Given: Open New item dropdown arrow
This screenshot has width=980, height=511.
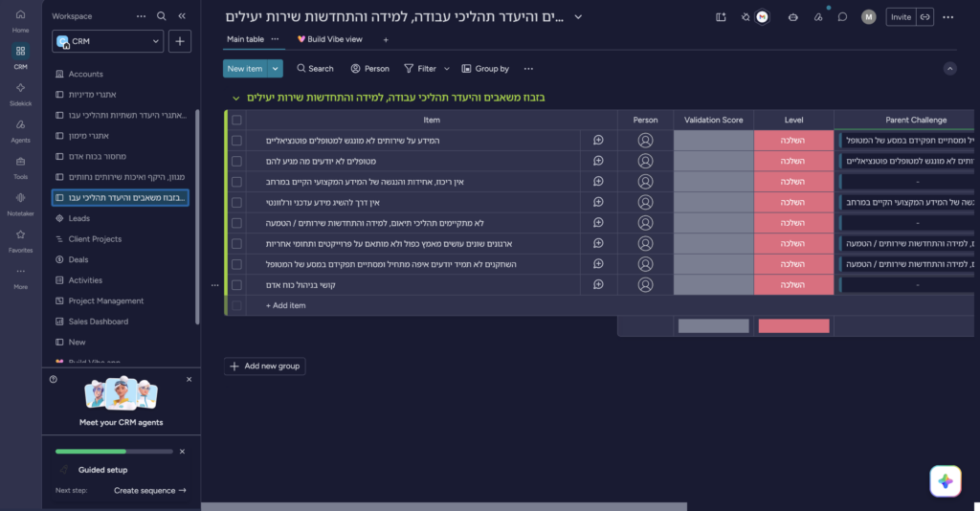Looking at the screenshot, I should pyautogui.click(x=275, y=69).
